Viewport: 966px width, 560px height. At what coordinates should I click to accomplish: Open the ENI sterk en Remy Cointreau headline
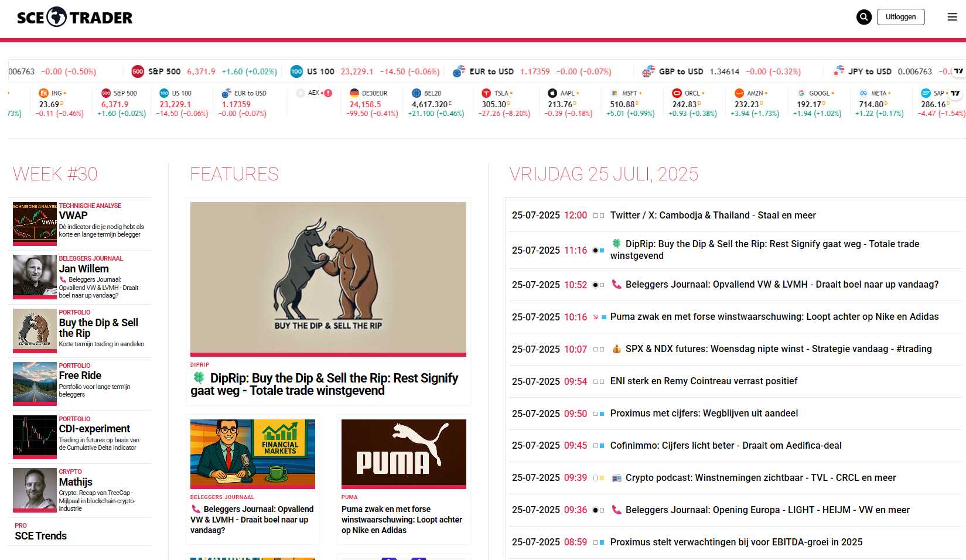[704, 381]
